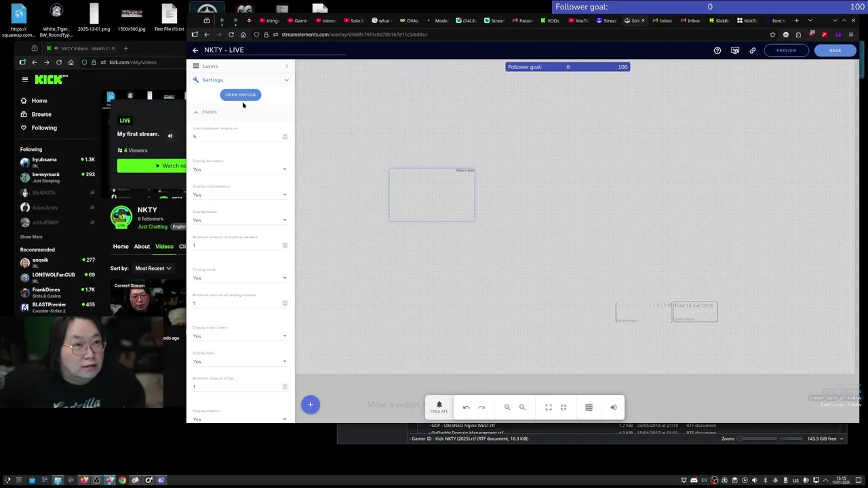Click the Current Stream video thumbnail

[x=149, y=299]
